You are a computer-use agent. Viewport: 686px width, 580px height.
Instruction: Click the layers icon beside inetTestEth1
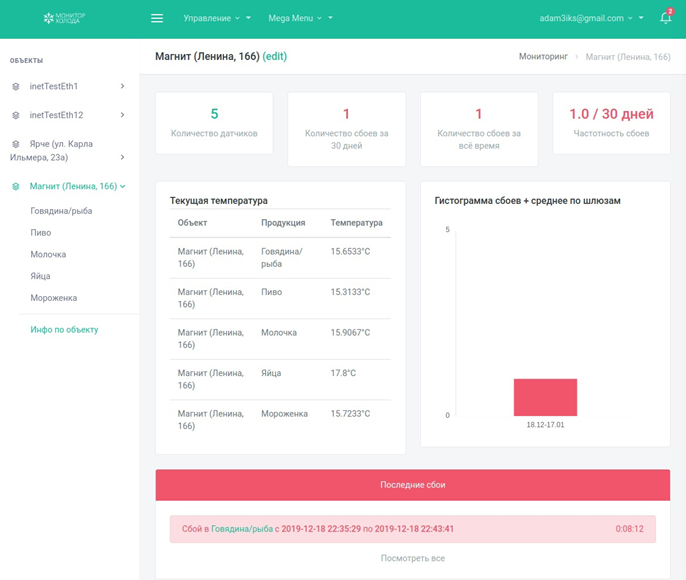coord(16,87)
